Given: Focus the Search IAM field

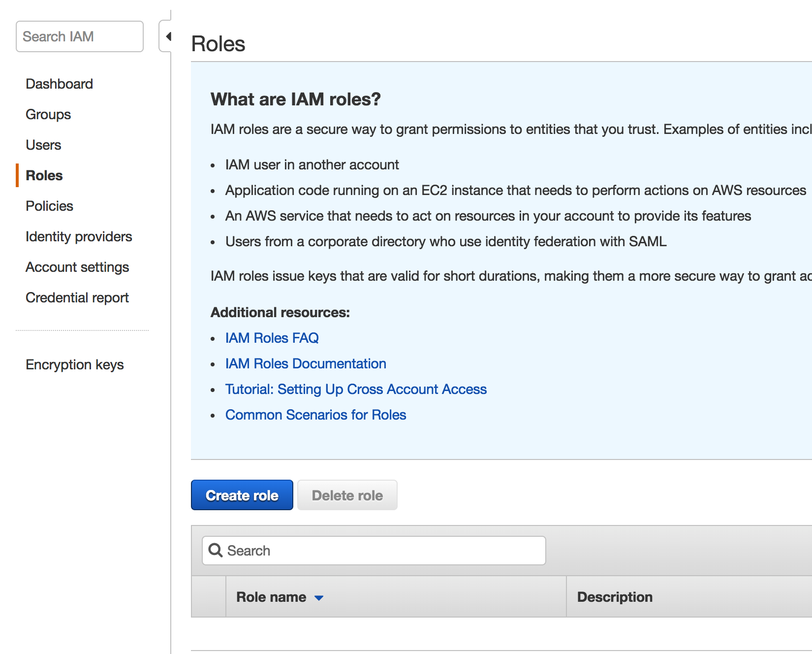Looking at the screenshot, I should [80, 36].
